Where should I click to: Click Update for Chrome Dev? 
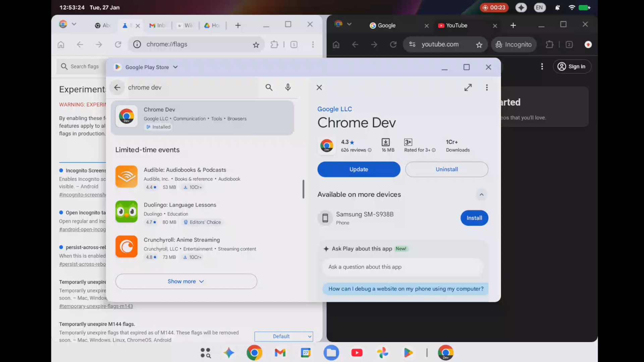coord(359,169)
